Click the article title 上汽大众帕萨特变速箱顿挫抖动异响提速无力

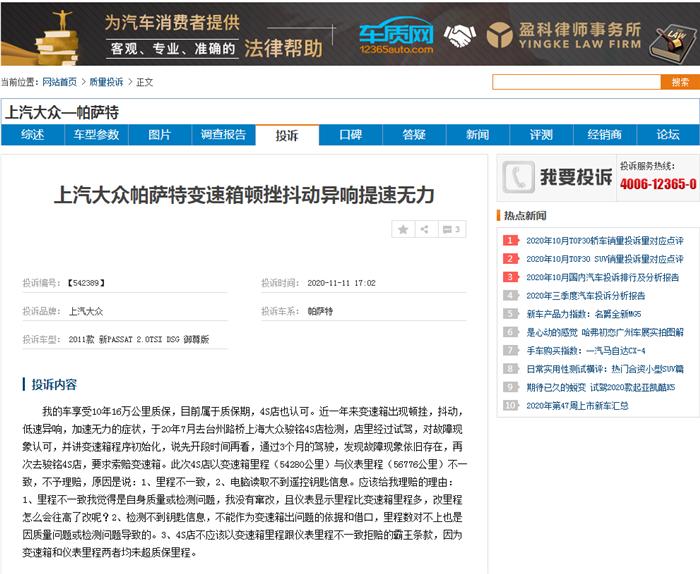244,195
